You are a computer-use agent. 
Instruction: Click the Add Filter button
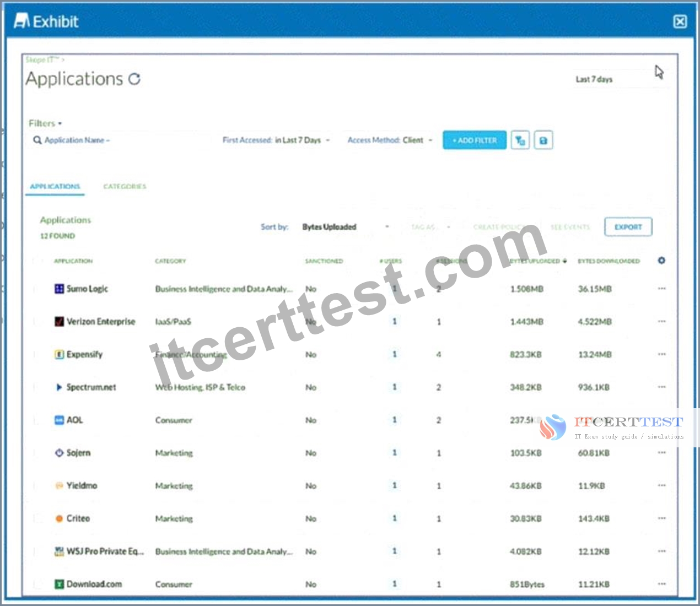(475, 140)
